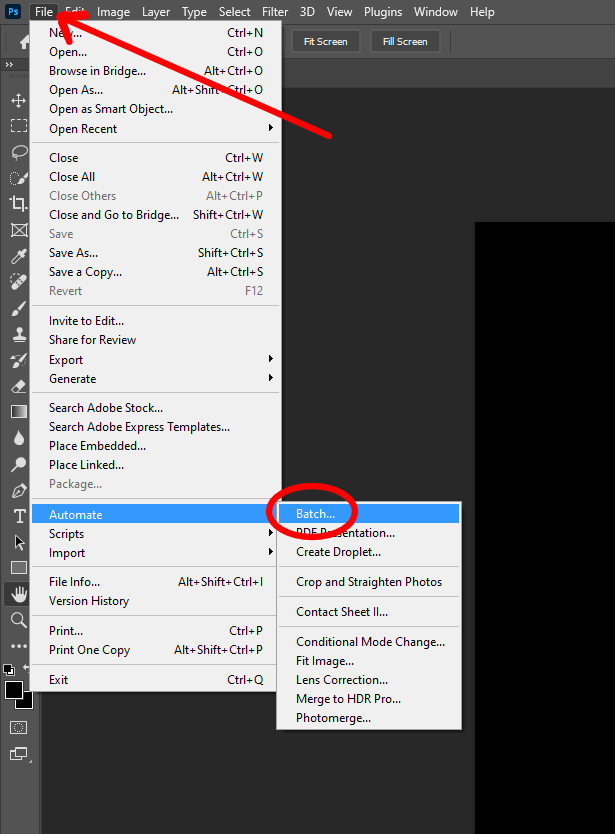
Task: Click the Fit Screen button
Action: tap(326, 41)
